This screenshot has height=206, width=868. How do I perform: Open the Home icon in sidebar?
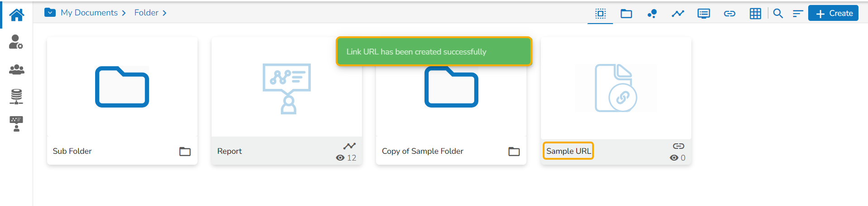[17, 15]
